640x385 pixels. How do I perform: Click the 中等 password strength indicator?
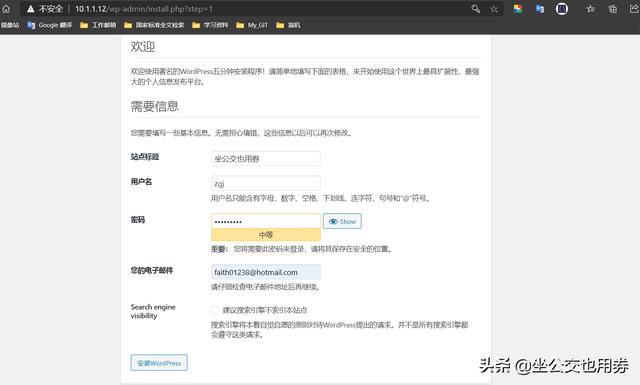click(x=266, y=235)
